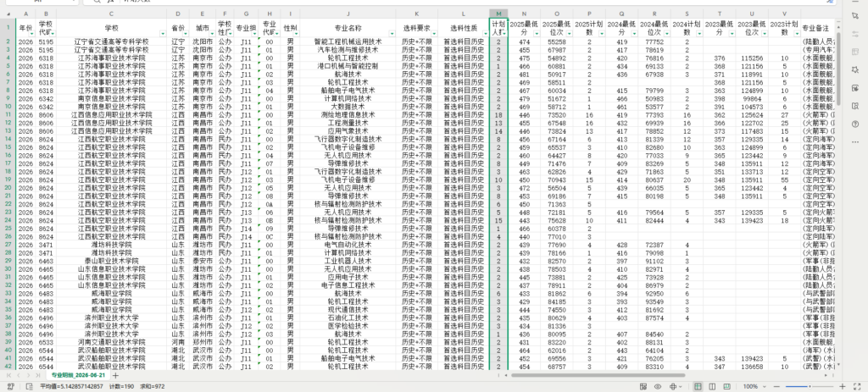Click the 平均值=5.142857142857 status entry
The height and width of the screenshot is (392, 868).
pos(71,386)
